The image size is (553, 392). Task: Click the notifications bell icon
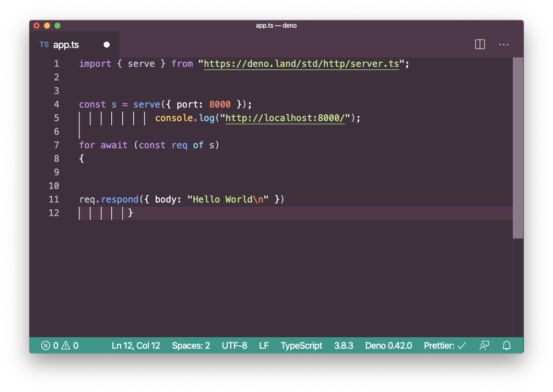click(x=506, y=346)
